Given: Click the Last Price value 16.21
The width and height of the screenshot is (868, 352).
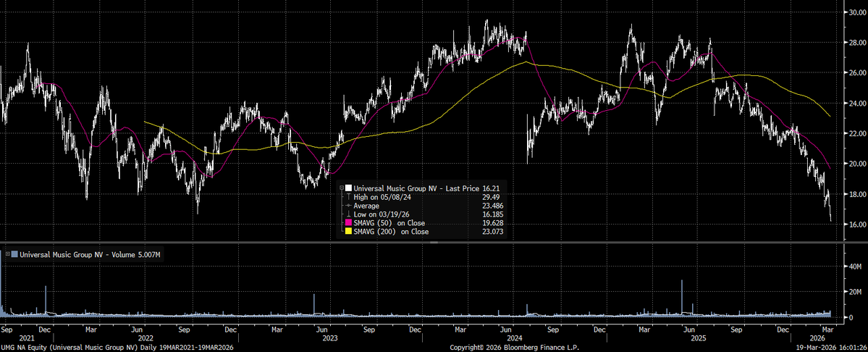Looking at the screenshot, I should click(x=492, y=188).
